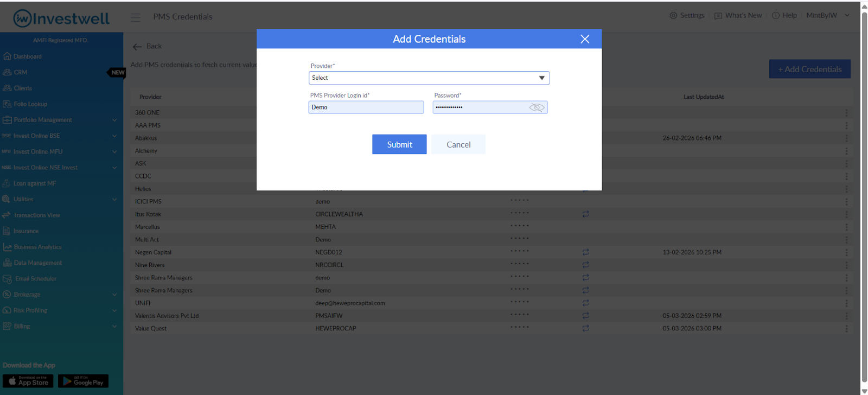Open Insurance sidebar icon
The width and height of the screenshot is (868, 395).
(7, 231)
